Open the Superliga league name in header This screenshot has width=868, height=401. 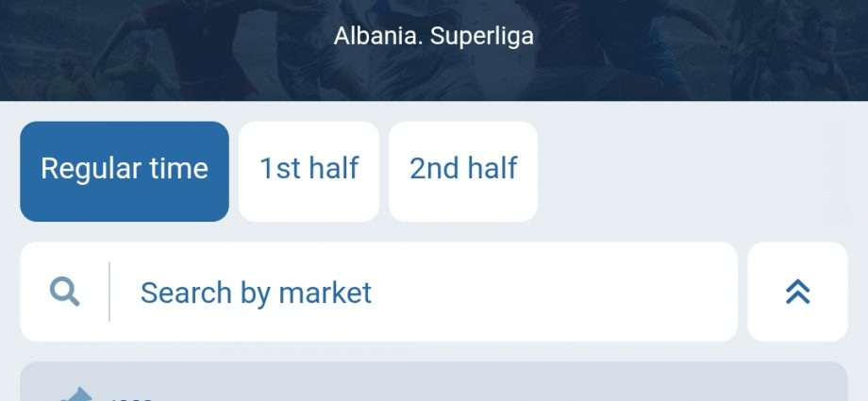click(x=433, y=36)
